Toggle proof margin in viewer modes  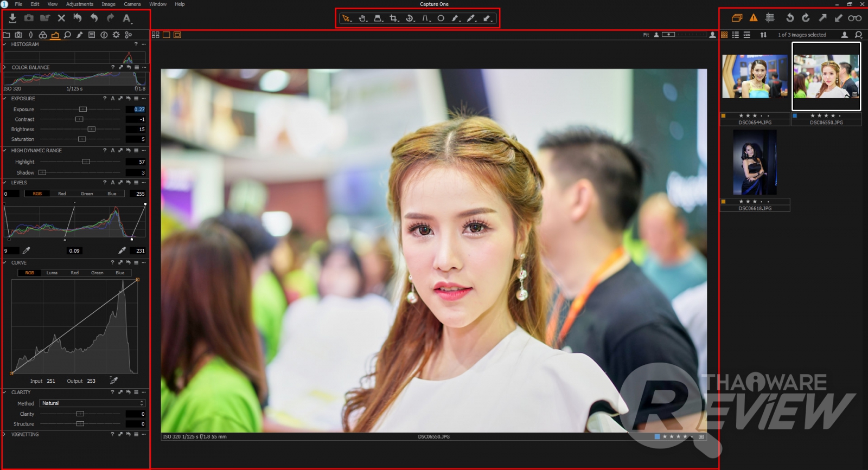177,35
